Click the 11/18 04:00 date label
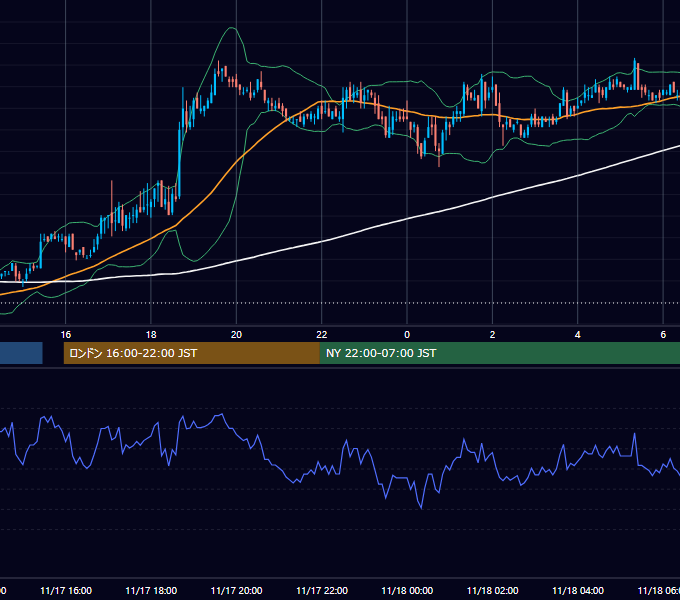 [578, 591]
